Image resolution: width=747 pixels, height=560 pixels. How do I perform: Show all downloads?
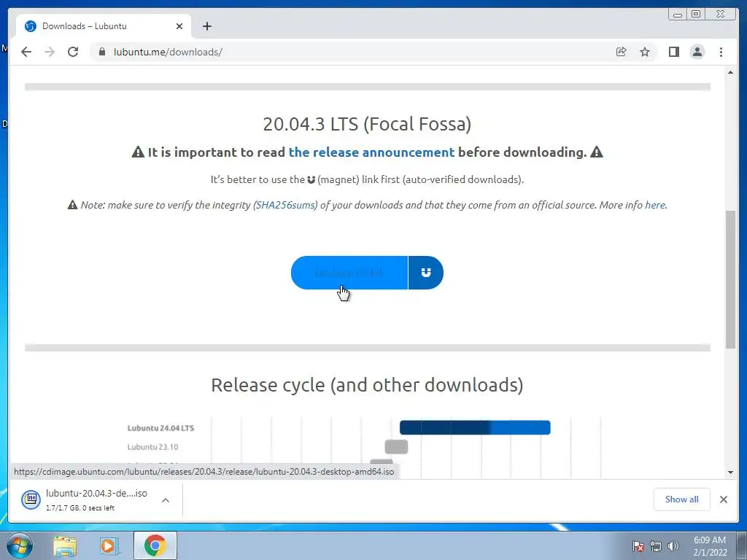tap(682, 499)
